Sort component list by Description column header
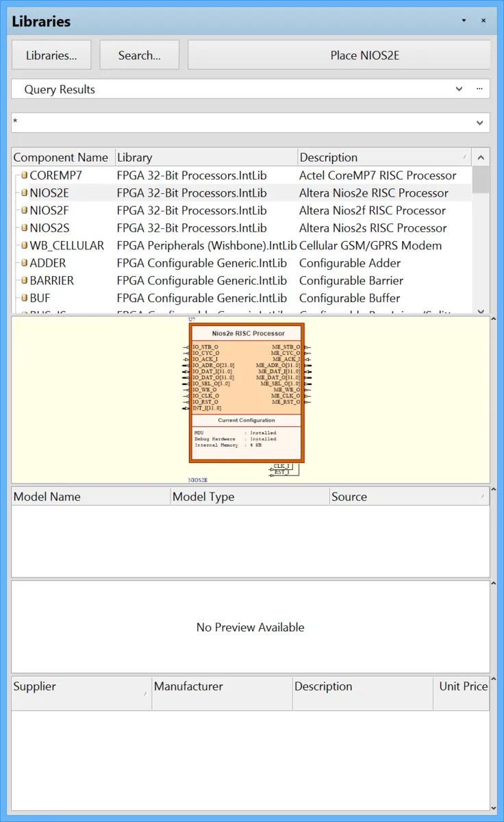The image size is (504, 822). coord(384,158)
